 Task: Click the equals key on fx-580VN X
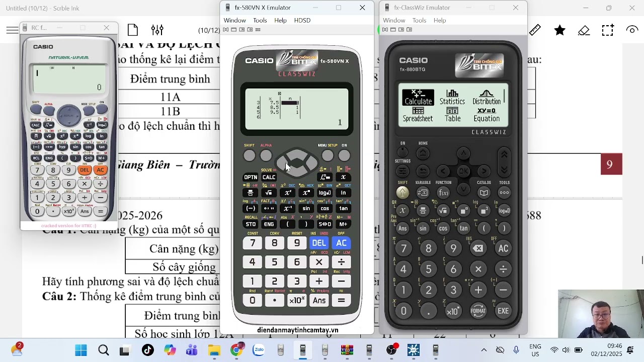point(341,301)
